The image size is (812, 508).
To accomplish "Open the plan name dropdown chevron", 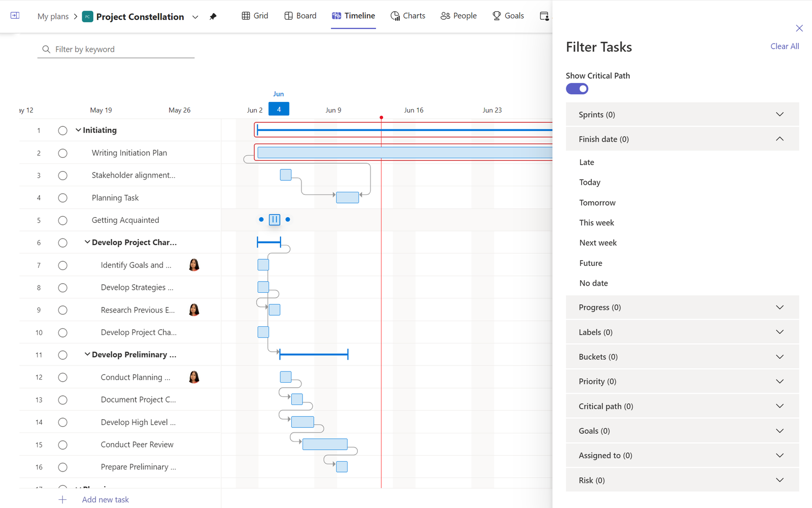I will click(195, 17).
